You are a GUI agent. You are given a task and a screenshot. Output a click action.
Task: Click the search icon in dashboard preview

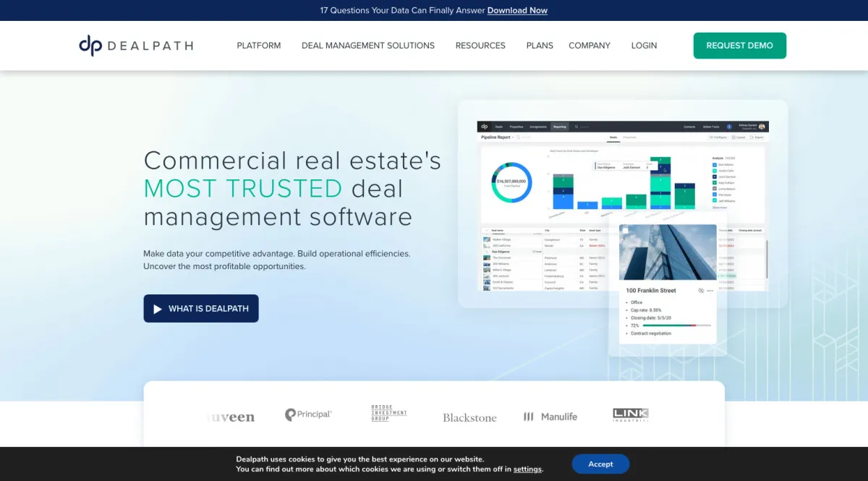[576, 127]
